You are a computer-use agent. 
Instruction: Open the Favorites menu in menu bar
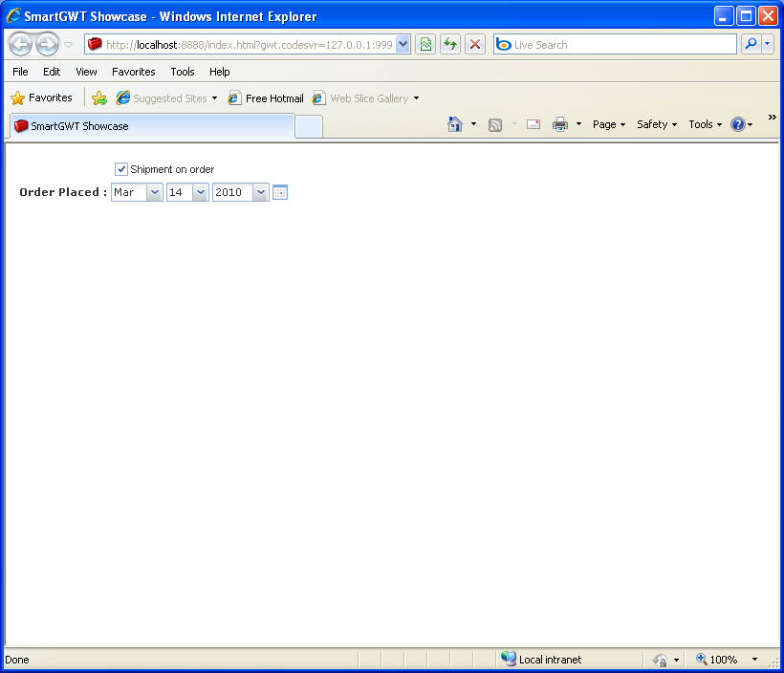coord(134,72)
